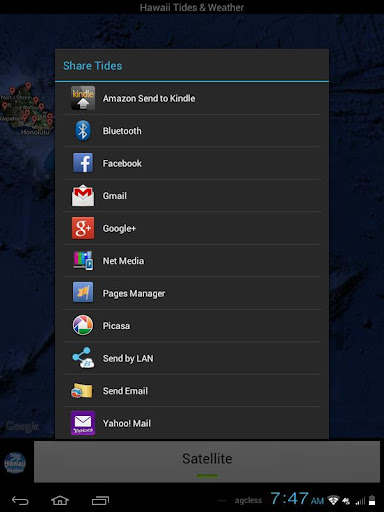Share via Facebook label
Image resolution: width=384 pixels, height=512 pixels.
122,163
